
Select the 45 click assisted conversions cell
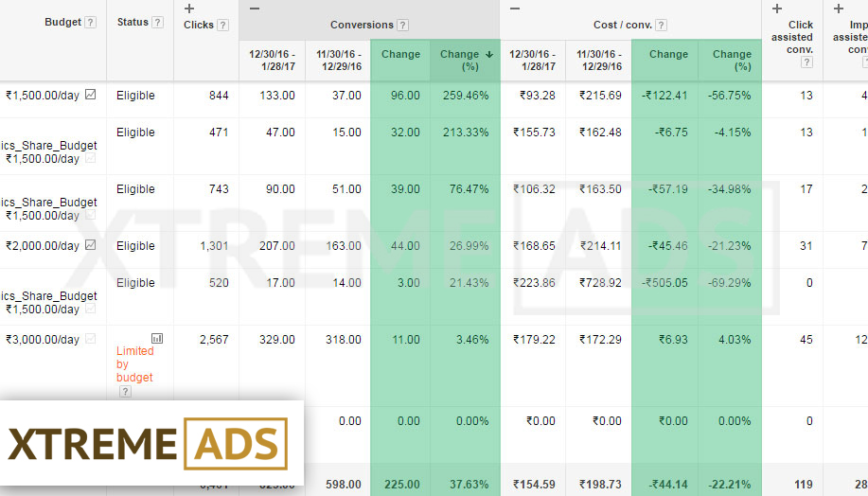[806, 339]
